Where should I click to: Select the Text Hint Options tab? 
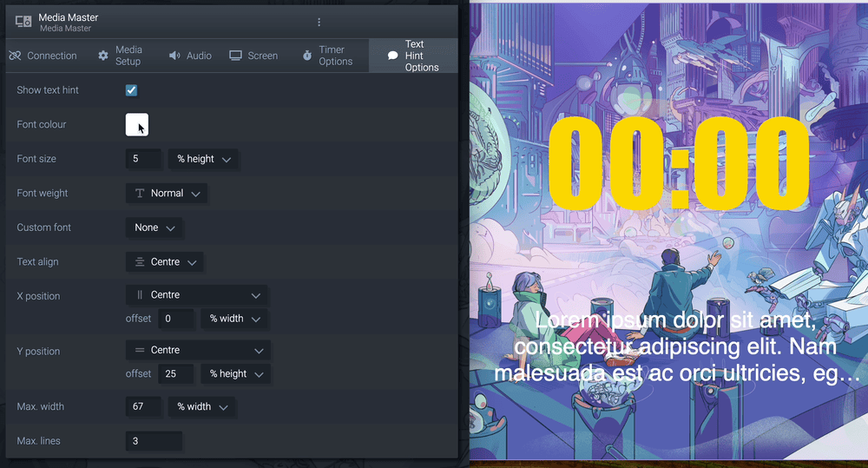point(413,56)
